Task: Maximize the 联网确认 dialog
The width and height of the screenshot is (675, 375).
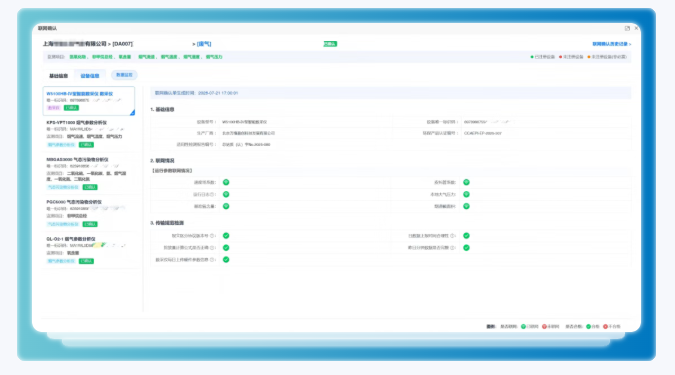Action: 627,28
